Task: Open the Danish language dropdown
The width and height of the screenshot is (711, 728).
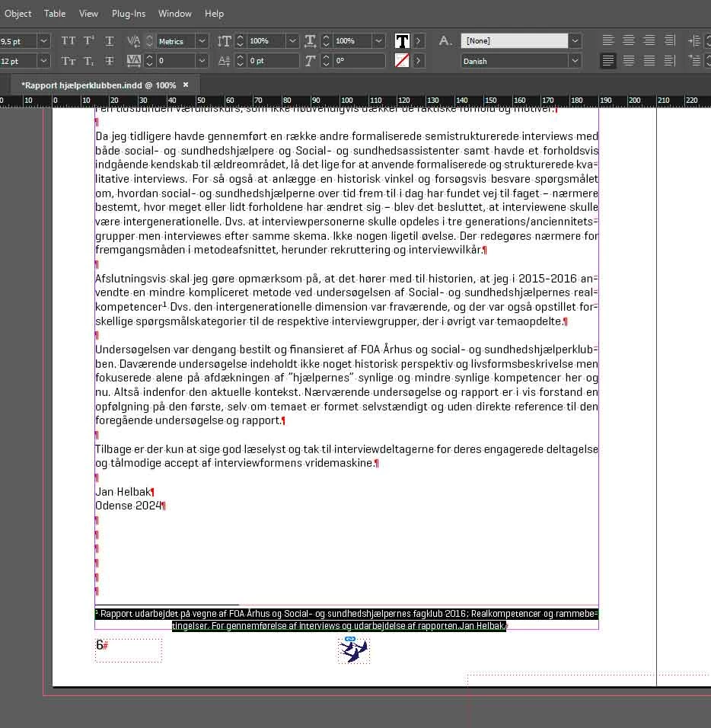Action: [x=575, y=61]
